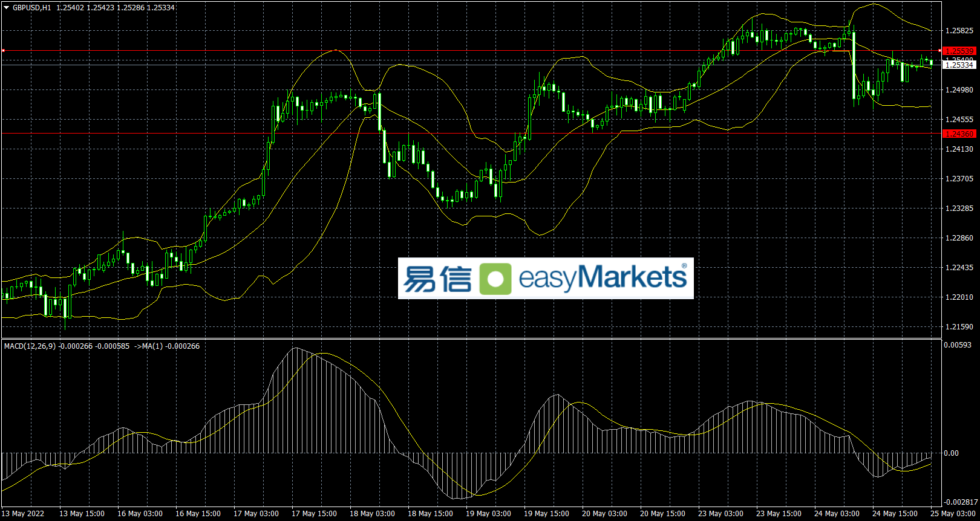Click the 18 May 15:00 time label
Screen dimensions: 980x521
coord(430,514)
